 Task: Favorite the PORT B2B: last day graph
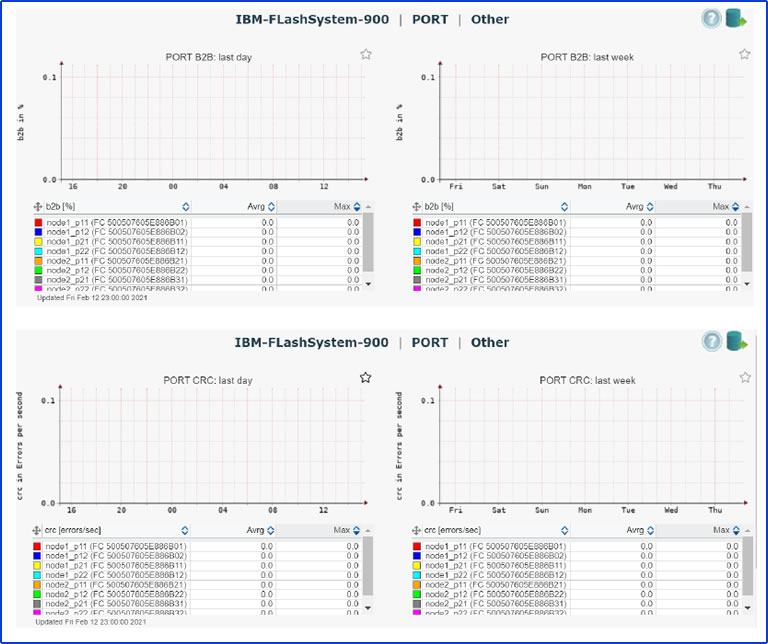tap(365, 54)
